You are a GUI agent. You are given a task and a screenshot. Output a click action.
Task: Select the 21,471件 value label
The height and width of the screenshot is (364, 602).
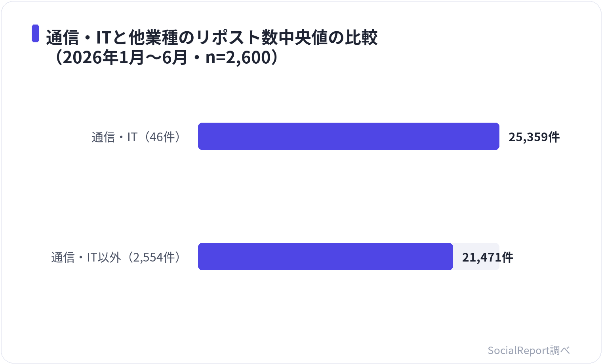(488, 257)
